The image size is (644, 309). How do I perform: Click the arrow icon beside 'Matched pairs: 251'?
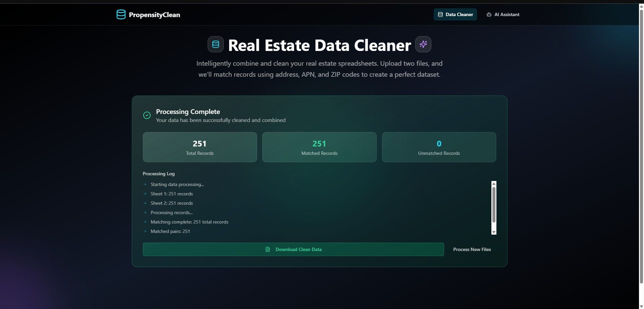point(145,231)
